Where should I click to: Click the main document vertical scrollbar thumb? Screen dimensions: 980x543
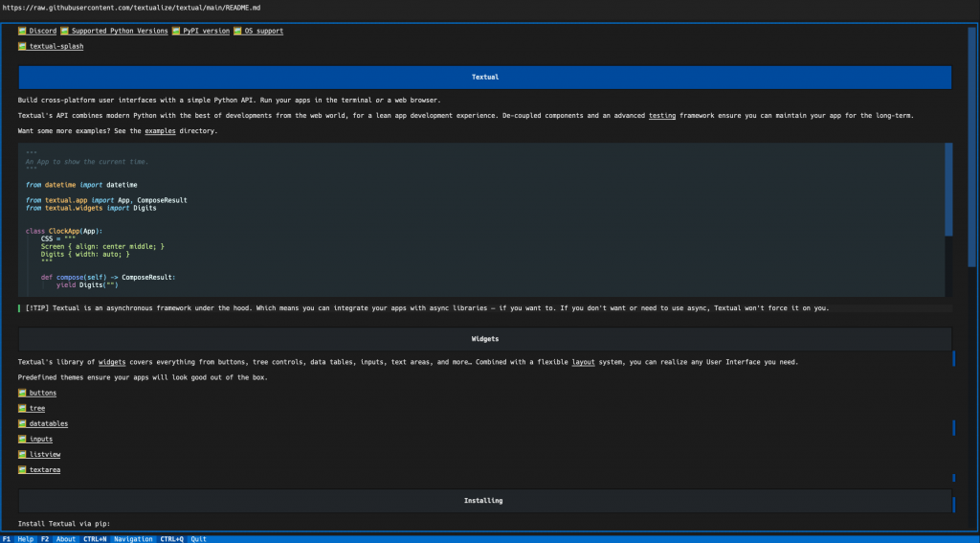point(972,147)
